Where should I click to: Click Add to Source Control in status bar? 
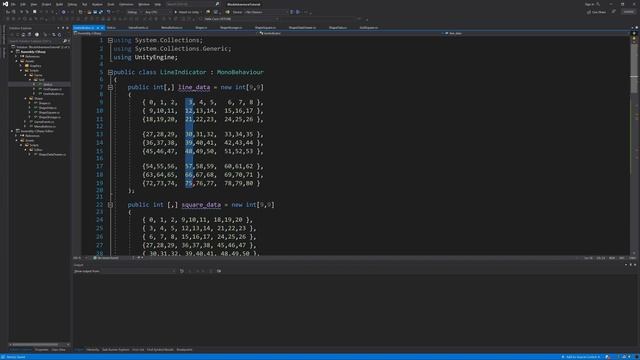(582, 357)
